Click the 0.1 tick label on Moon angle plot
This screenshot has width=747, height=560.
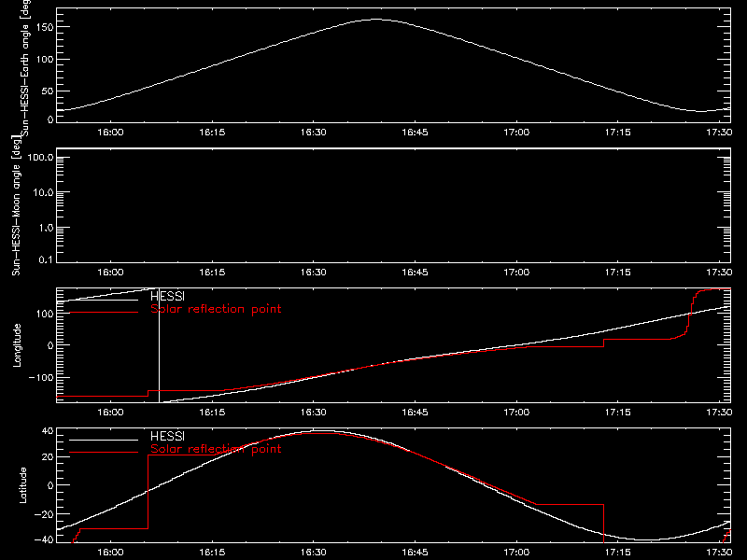click(x=46, y=259)
